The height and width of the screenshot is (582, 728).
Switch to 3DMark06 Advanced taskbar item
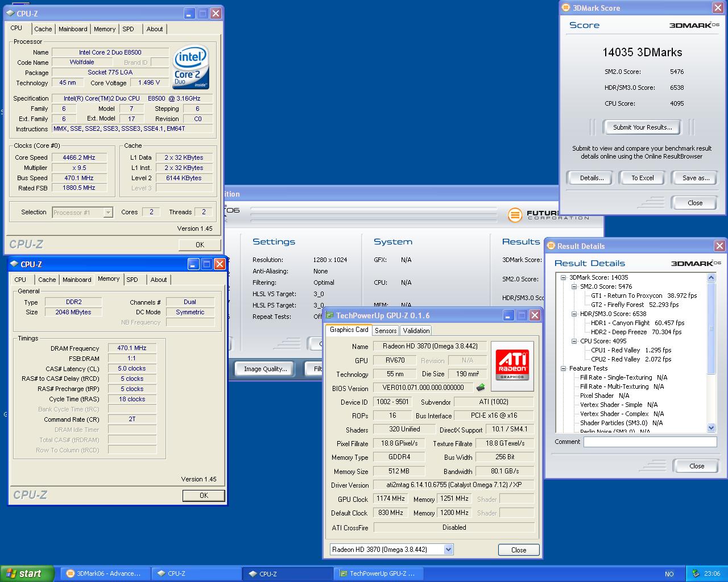(105, 573)
